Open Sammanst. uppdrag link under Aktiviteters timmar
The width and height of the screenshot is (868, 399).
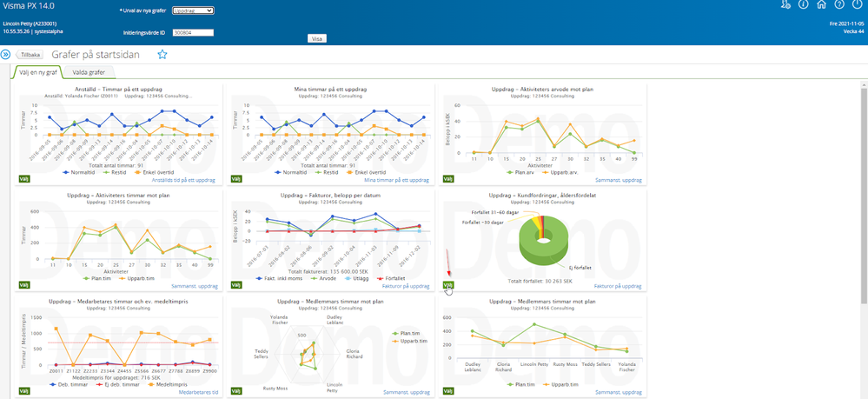coord(195,286)
